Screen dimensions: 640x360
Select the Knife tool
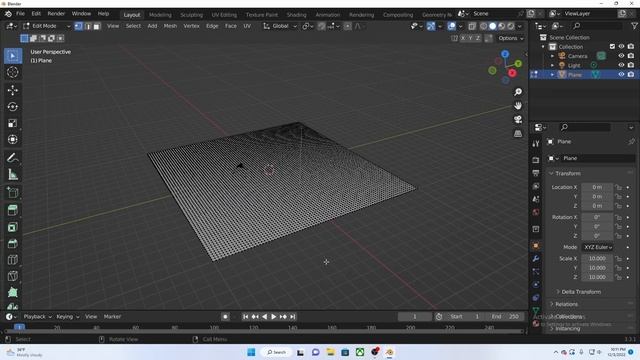click(x=13, y=276)
